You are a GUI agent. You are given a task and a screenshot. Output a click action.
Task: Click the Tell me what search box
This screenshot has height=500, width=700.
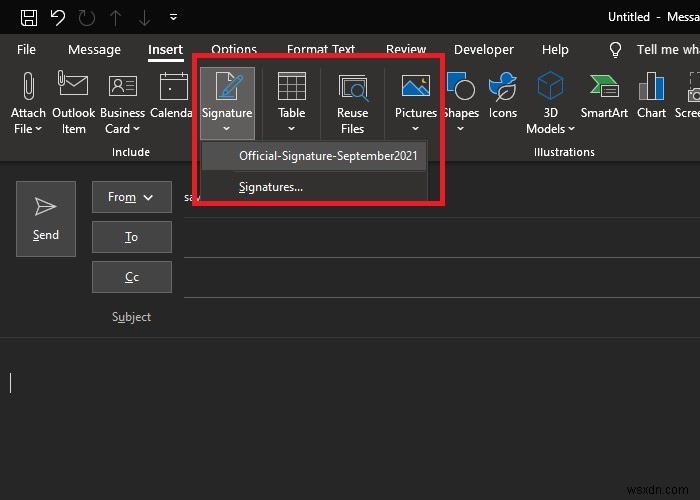click(x=668, y=50)
